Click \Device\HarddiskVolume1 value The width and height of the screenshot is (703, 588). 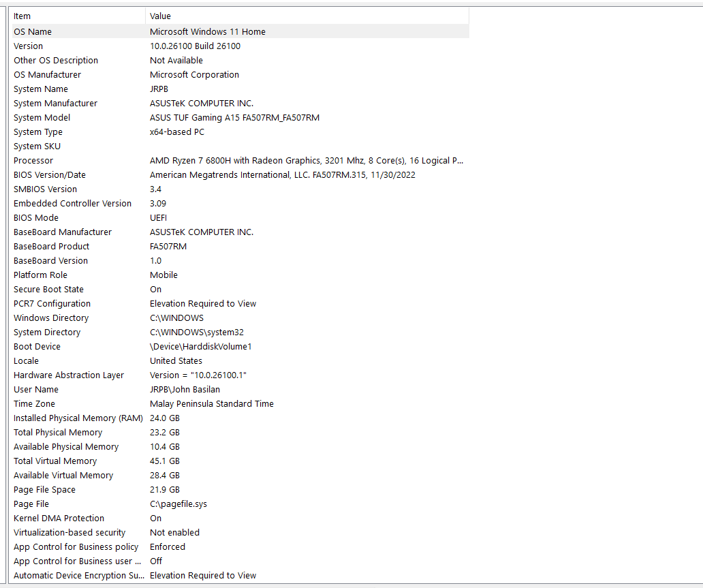click(201, 347)
